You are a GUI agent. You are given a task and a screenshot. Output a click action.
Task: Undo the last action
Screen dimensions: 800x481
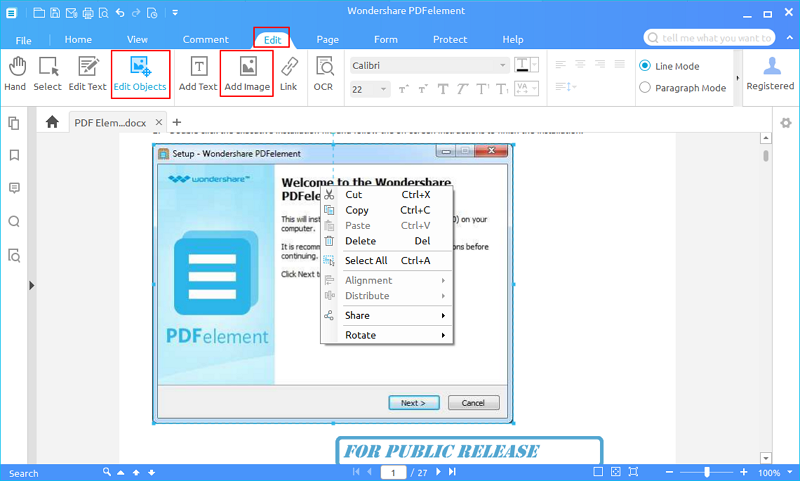(x=120, y=13)
